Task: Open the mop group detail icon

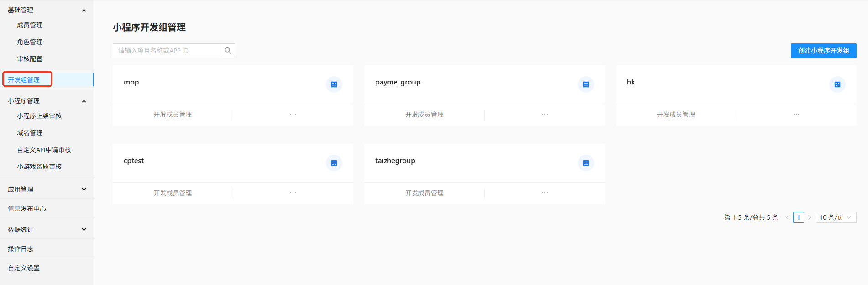Action: click(x=334, y=84)
